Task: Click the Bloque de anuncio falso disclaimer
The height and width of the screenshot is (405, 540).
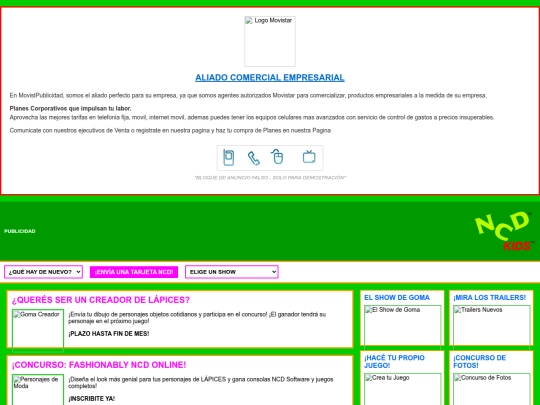Action: pyautogui.click(x=270, y=178)
